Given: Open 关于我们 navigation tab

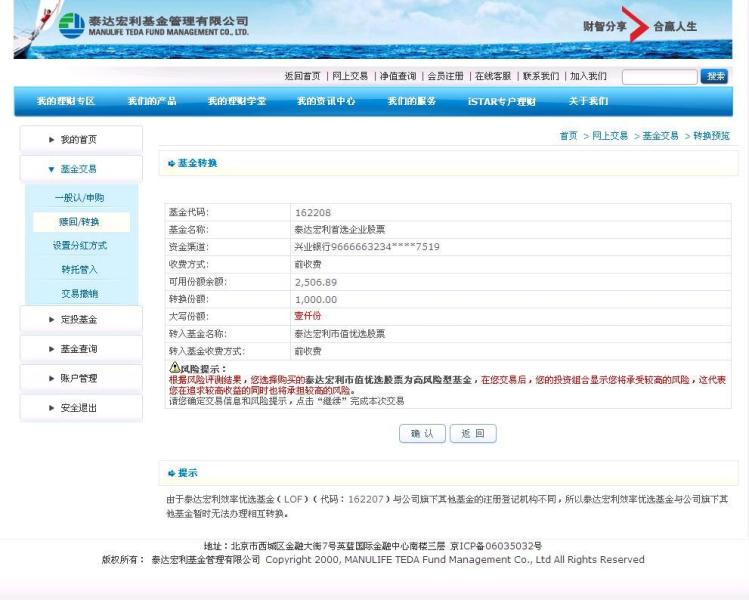Looking at the screenshot, I should (588, 101).
